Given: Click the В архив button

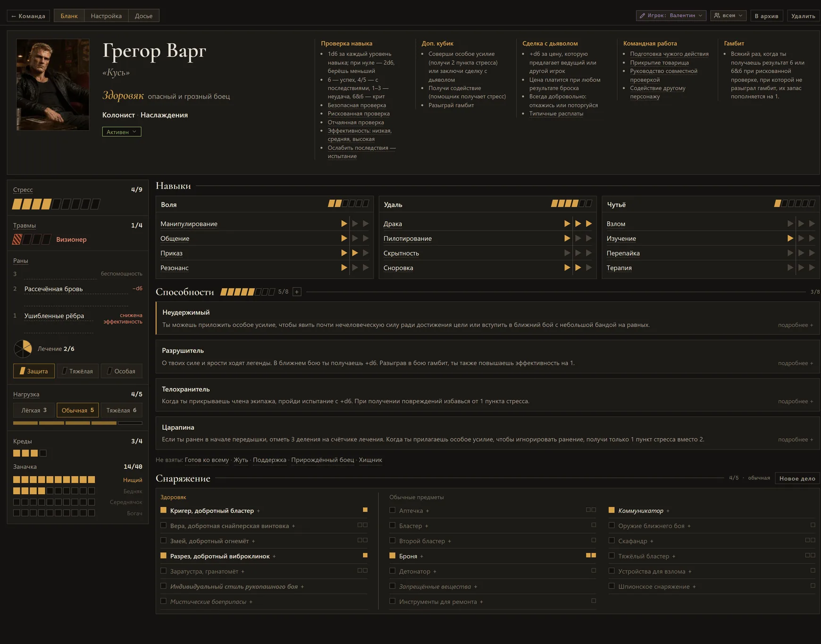Looking at the screenshot, I should pyautogui.click(x=767, y=16).
